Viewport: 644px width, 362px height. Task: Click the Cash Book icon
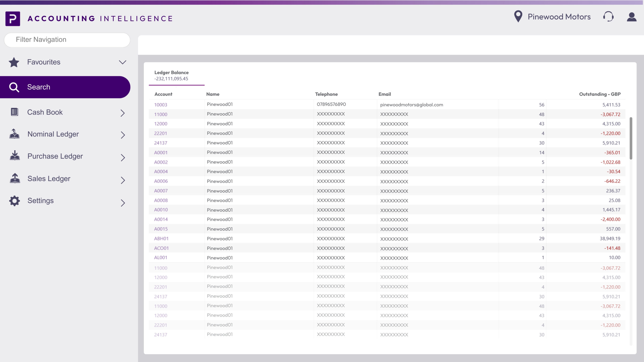tap(14, 112)
